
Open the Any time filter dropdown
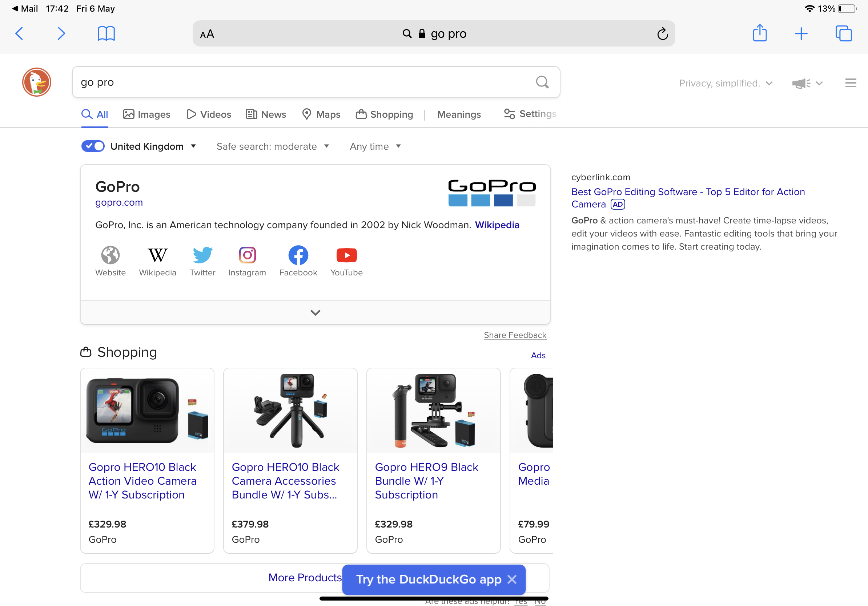tap(375, 146)
